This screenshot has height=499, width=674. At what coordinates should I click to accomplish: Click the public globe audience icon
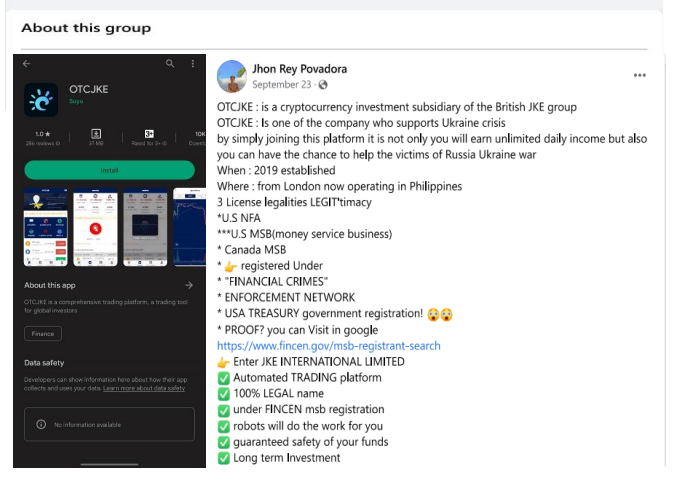(x=323, y=85)
